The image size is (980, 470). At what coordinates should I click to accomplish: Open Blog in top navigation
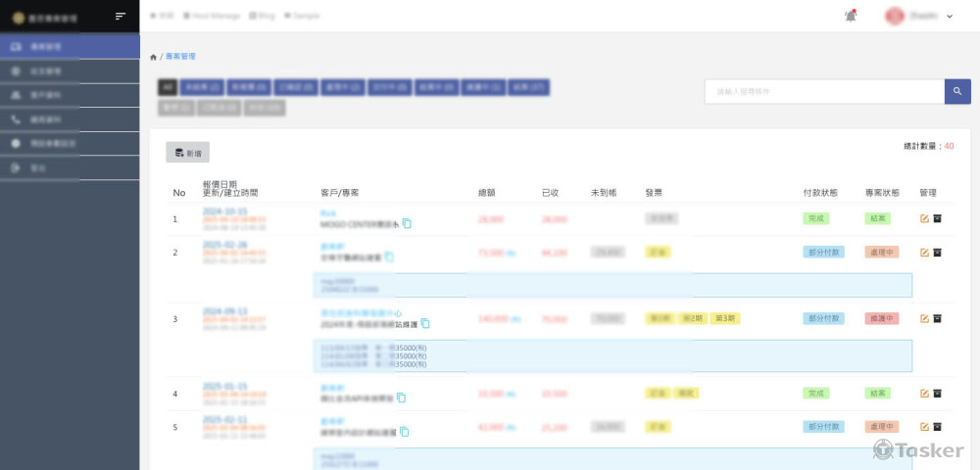tap(263, 16)
